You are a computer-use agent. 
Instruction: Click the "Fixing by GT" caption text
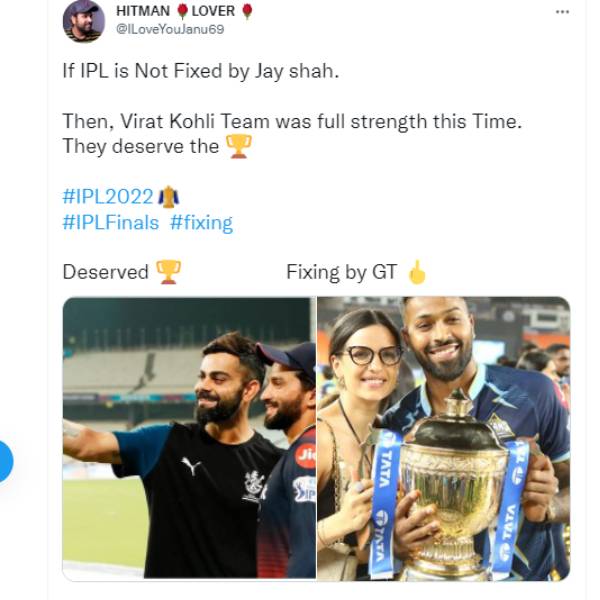[341, 271]
